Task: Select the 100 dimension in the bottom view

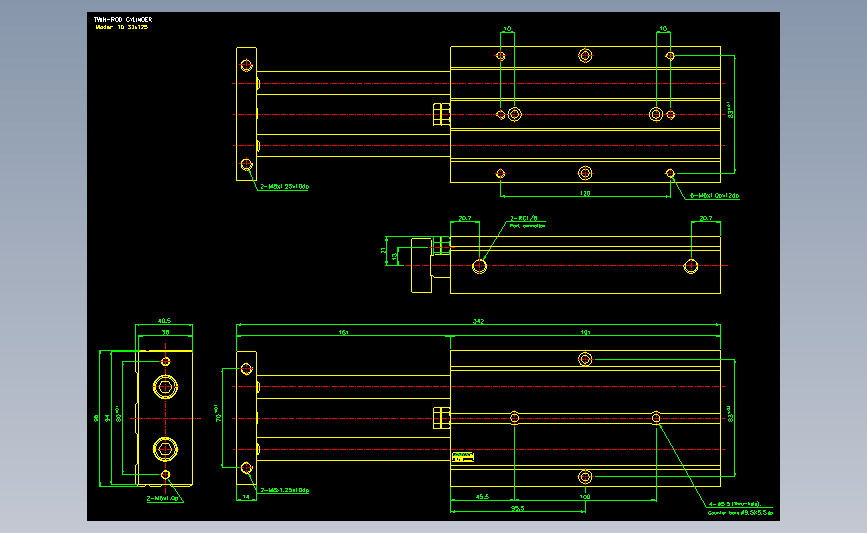Action: 585,497
